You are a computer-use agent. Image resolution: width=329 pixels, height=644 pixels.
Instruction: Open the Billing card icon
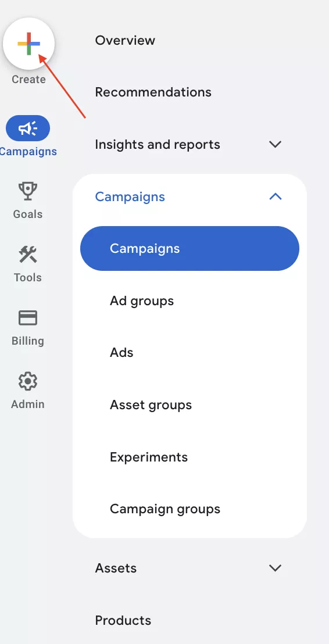[x=28, y=318]
